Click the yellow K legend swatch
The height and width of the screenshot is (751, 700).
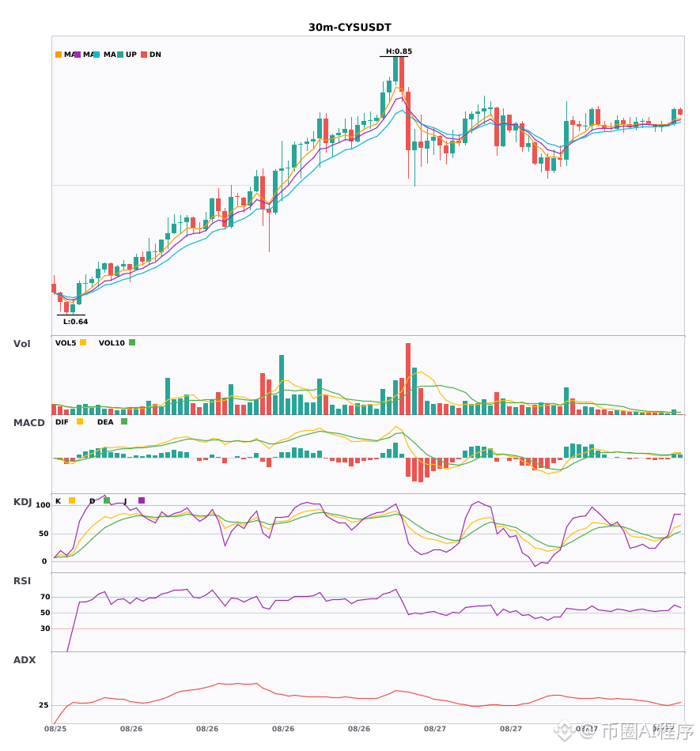point(72,500)
